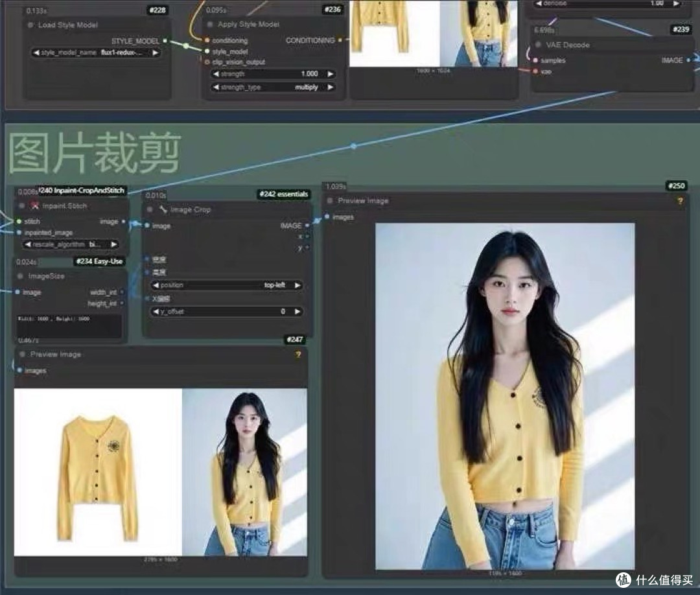Click STYLE_MODEL output port
The image size is (700, 595).
(x=165, y=41)
